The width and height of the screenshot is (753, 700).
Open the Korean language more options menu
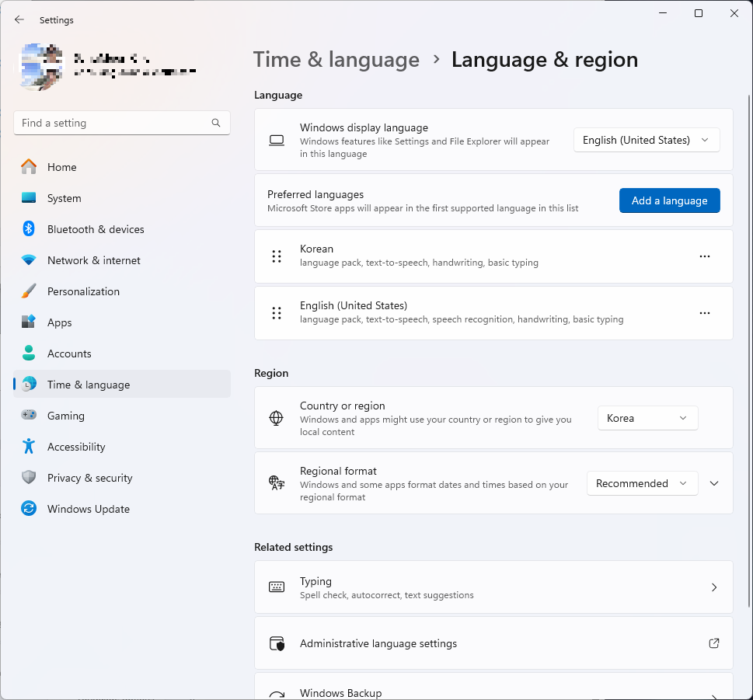(x=705, y=256)
